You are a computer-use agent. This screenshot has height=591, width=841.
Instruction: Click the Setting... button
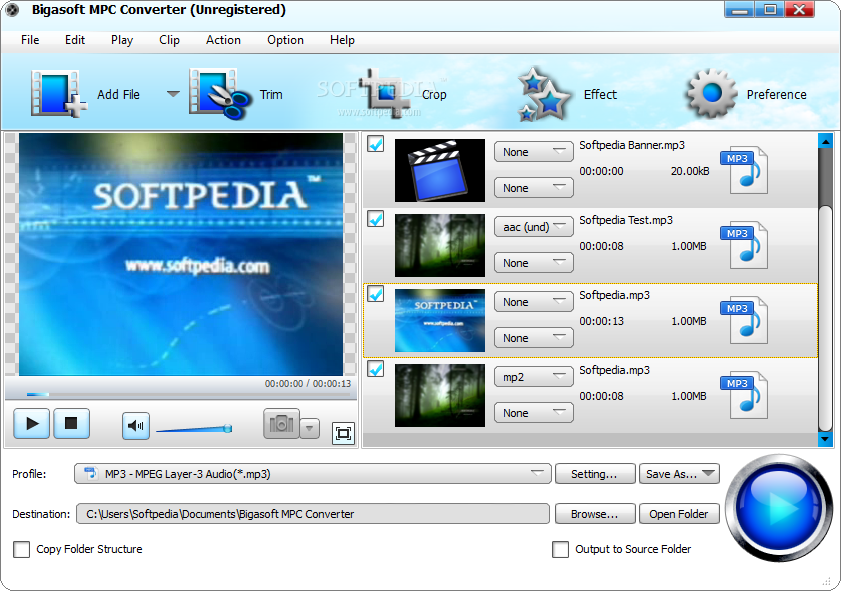point(595,474)
